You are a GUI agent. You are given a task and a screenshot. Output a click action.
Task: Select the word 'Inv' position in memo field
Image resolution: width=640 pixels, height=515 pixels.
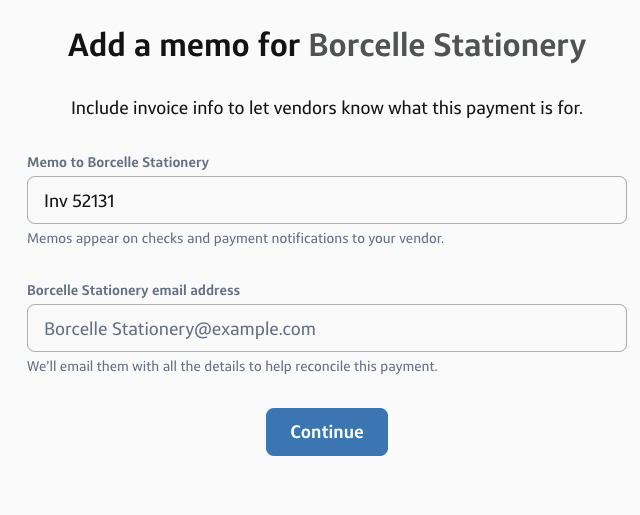tap(56, 200)
